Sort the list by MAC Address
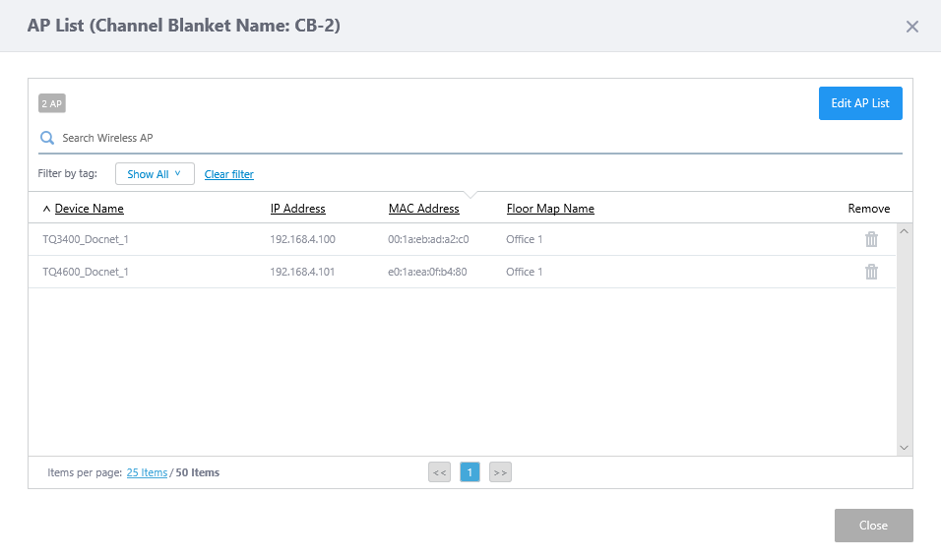This screenshot has height=560, width=941. tap(423, 209)
